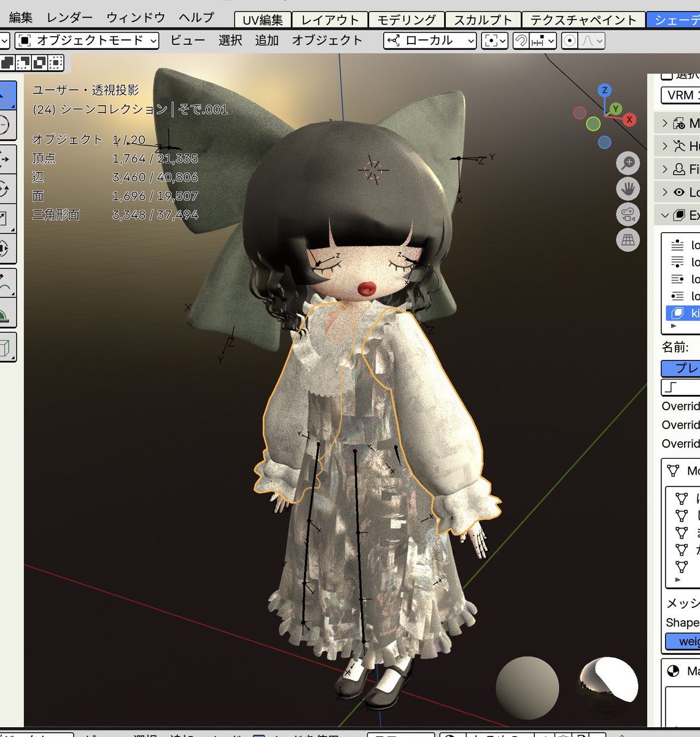Click the viewport zoom magnifier icon
The image size is (700, 737).
[x=628, y=163]
